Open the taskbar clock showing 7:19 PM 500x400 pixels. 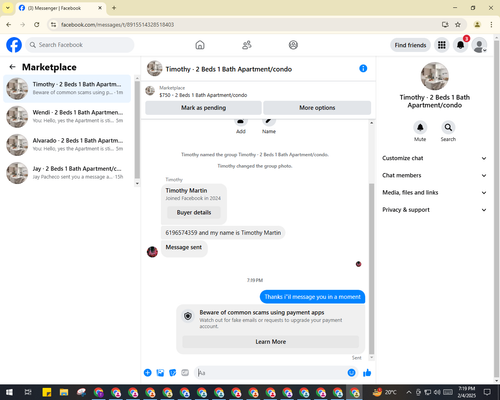(466, 392)
